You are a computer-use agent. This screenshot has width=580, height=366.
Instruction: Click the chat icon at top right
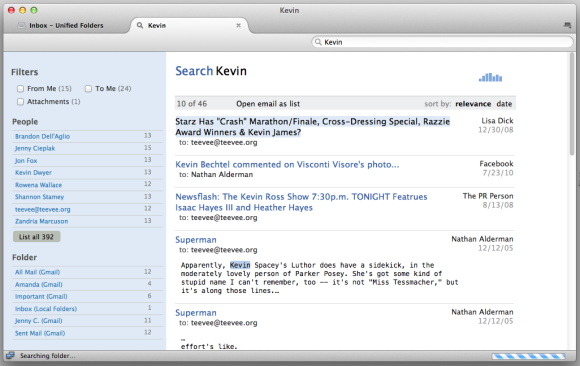[567, 25]
